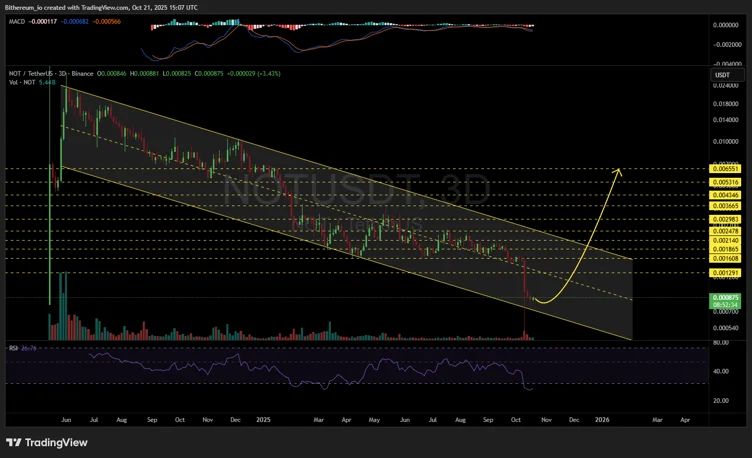This screenshot has width=752, height=458.
Task: Select the Vol · NOT volume indicator label
Action: click(x=20, y=83)
